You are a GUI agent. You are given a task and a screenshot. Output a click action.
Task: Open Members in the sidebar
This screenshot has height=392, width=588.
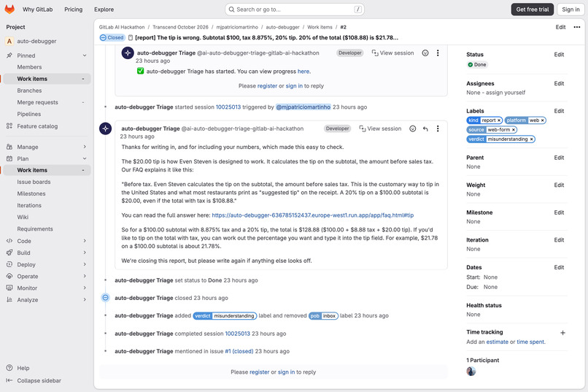point(29,67)
